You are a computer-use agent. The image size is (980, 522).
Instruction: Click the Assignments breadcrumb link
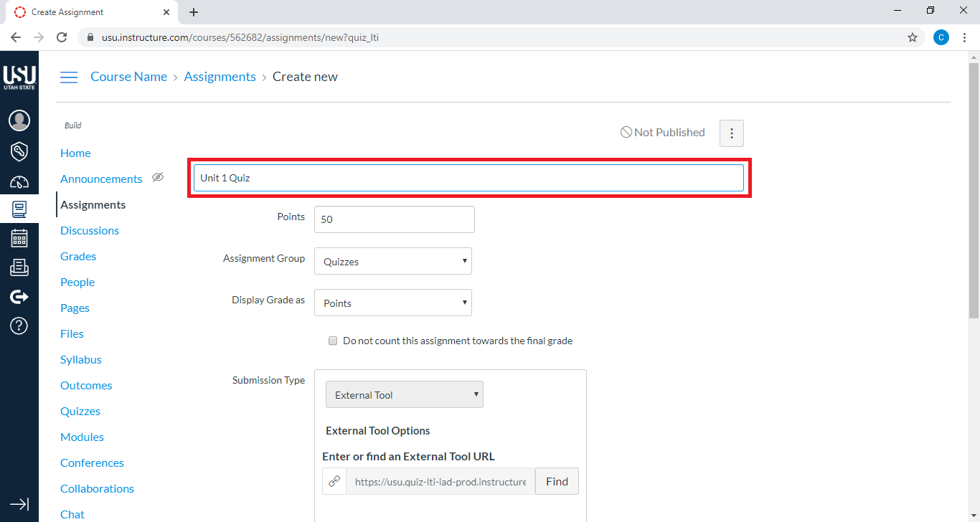tap(220, 77)
